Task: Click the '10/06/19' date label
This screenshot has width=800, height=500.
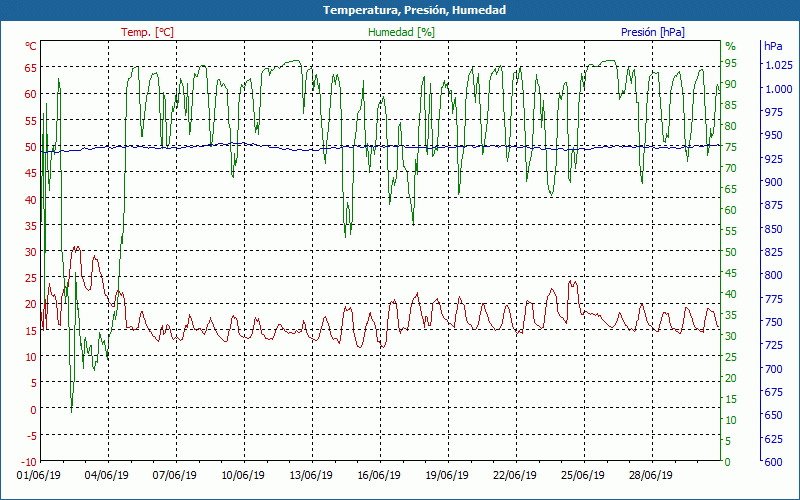Action: (x=243, y=476)
